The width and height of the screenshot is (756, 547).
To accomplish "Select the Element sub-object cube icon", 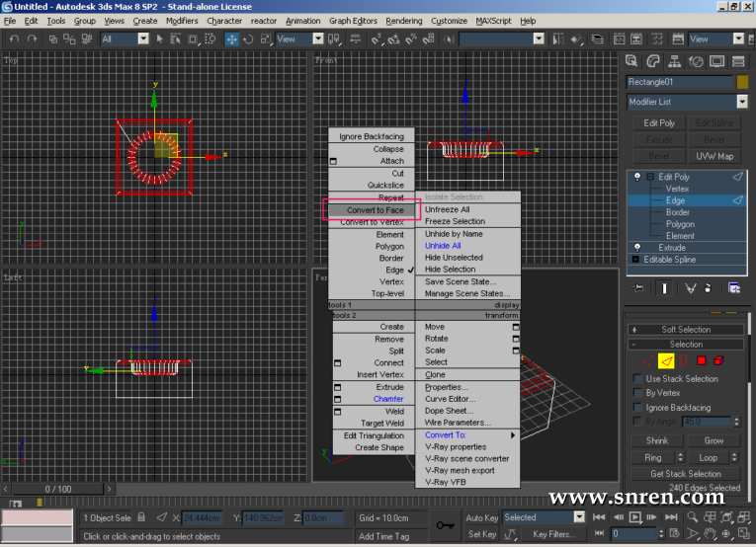I will (718, 360).
